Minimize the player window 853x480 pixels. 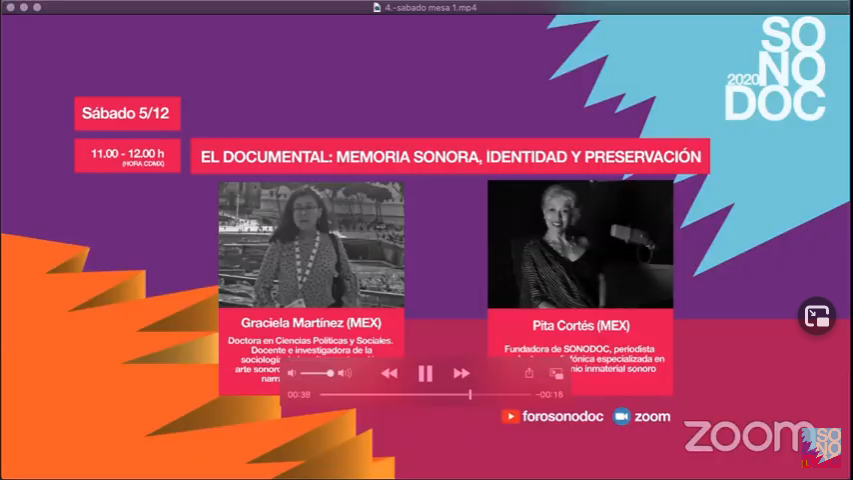pos(23,8)
